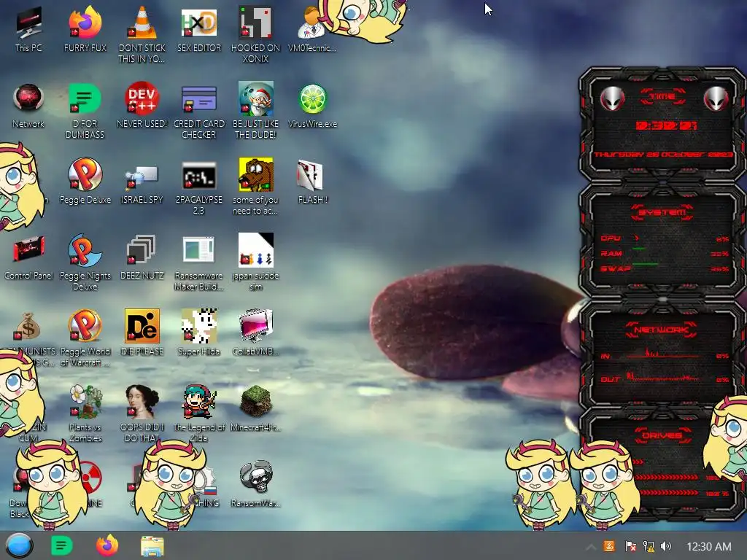This screenshot has width=747, height=560.
Task: Select the VLC cone DONT STICK THIS shortcut
Action: (142, 35)
